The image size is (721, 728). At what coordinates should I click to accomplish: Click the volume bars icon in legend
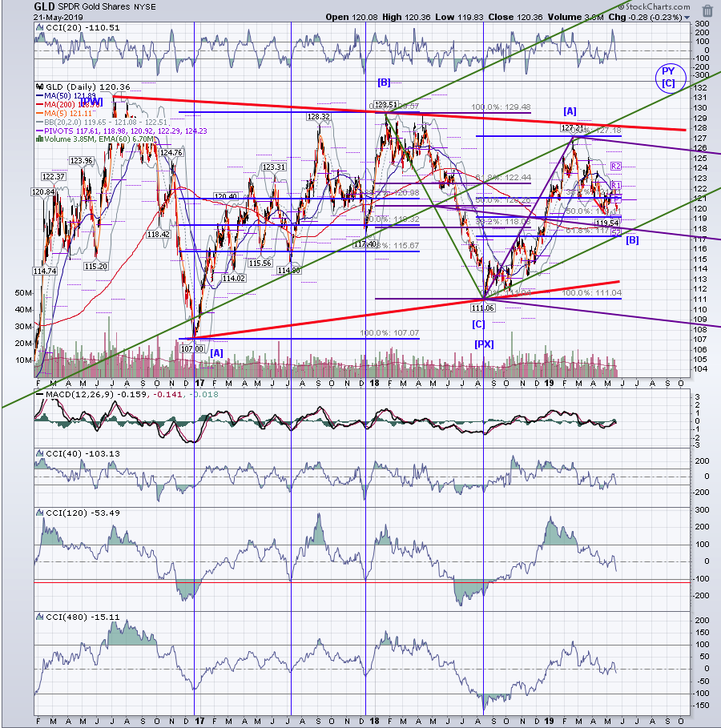pyautogui.click(x=40, y=139)
